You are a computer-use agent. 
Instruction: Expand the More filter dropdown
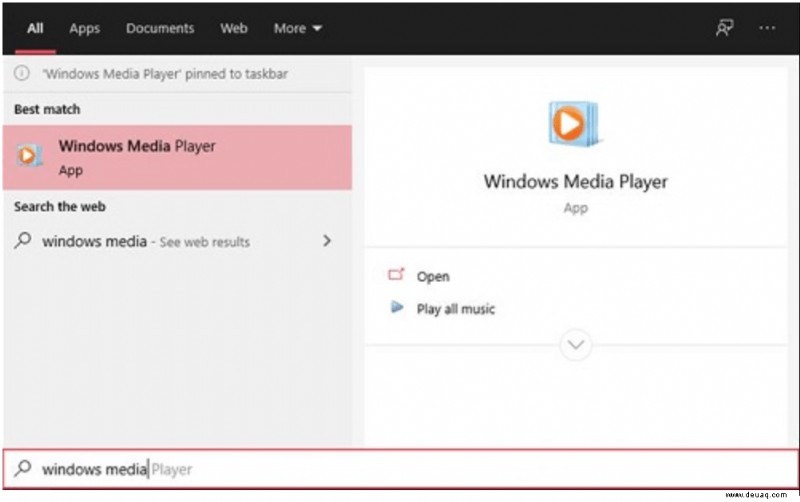tap(297, 28)
